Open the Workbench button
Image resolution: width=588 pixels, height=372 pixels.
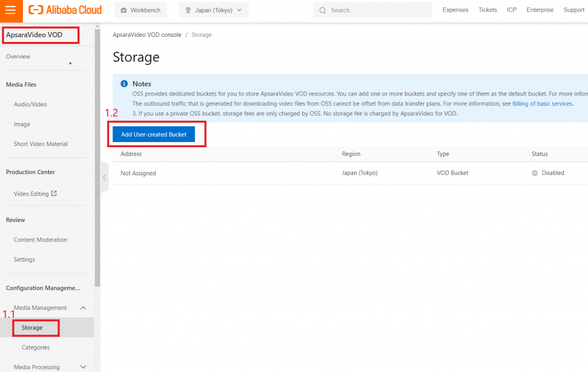(x=141, y=10)
